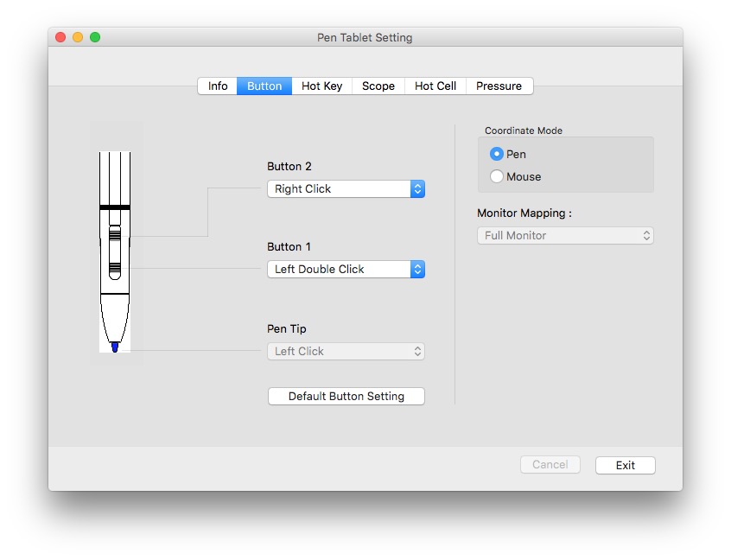Screen dimensions: 731x560
Task: Click the Default Button Setting button
Action: click(346, 396)
